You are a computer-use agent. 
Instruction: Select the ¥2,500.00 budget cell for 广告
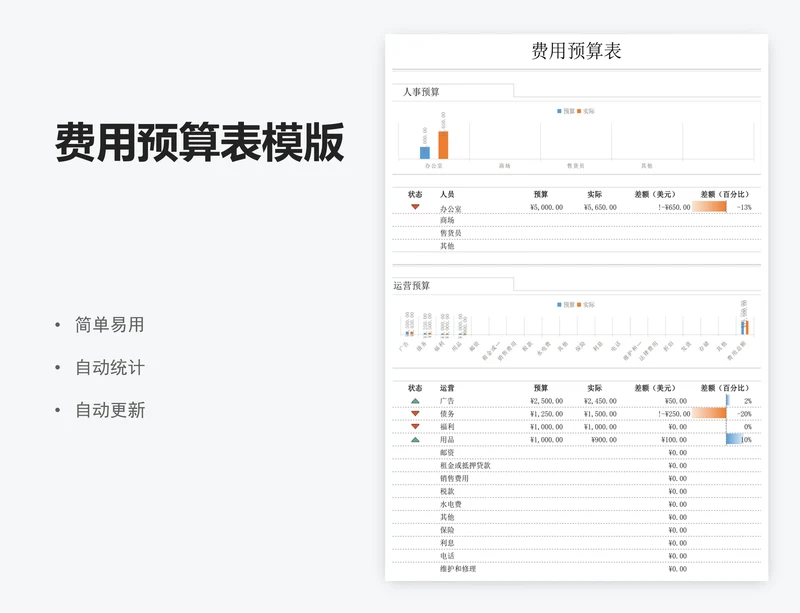pyautogui.click(x=546, y=401)
